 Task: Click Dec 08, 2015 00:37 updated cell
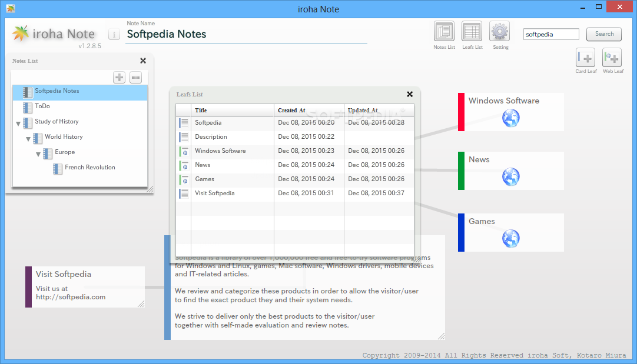tap(376, 193)
